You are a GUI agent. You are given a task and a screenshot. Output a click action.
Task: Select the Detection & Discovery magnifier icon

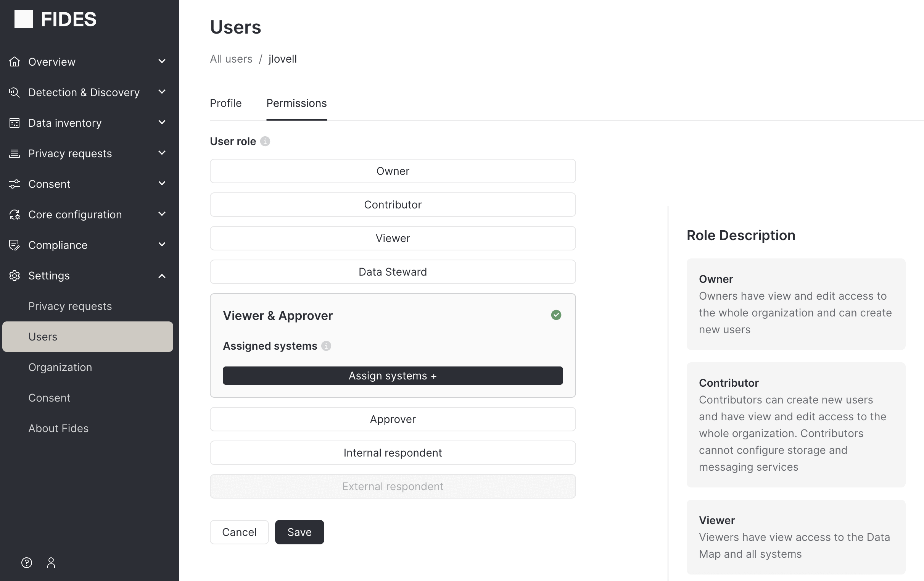pos(14,92)
